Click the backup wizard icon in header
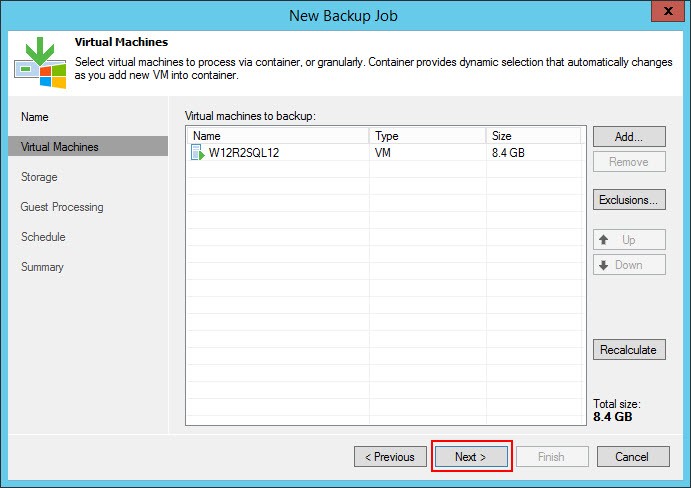Image resolution: width=691 pixels, height=488 pixels. pyautogui.click(x=39, y=62)
